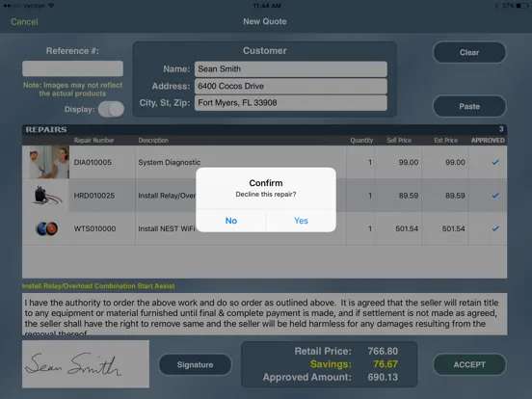This screenshot has height=399, width=532.
Task: Select repair number WTS010000
Action: [x=94, y=228]
